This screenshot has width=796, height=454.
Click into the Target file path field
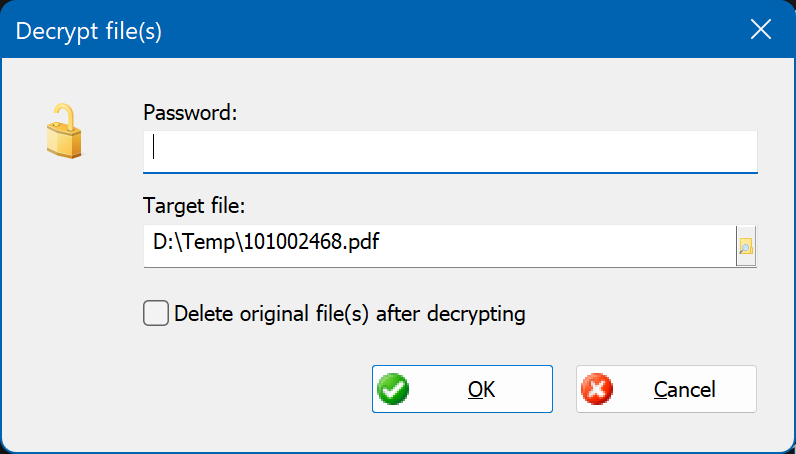pyautogui.click(x=440, y=246)
